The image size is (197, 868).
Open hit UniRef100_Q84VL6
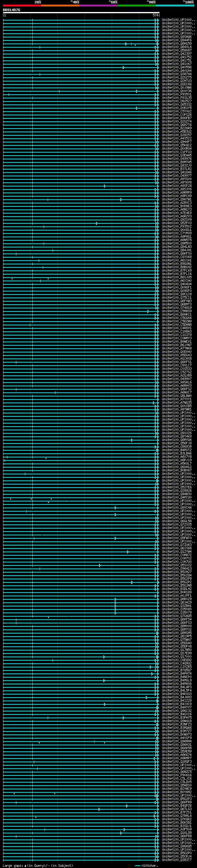pyautogui.click(x=177, y=47)
